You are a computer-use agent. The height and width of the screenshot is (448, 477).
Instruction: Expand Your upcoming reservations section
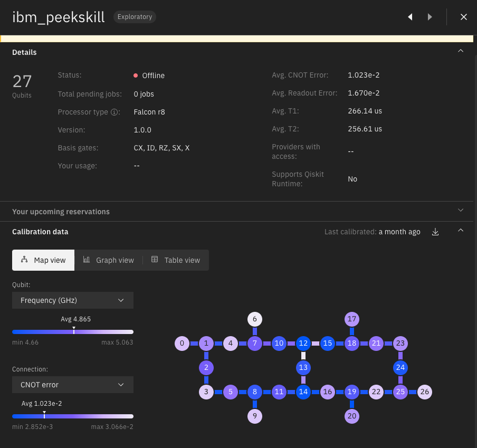point(461,211)
